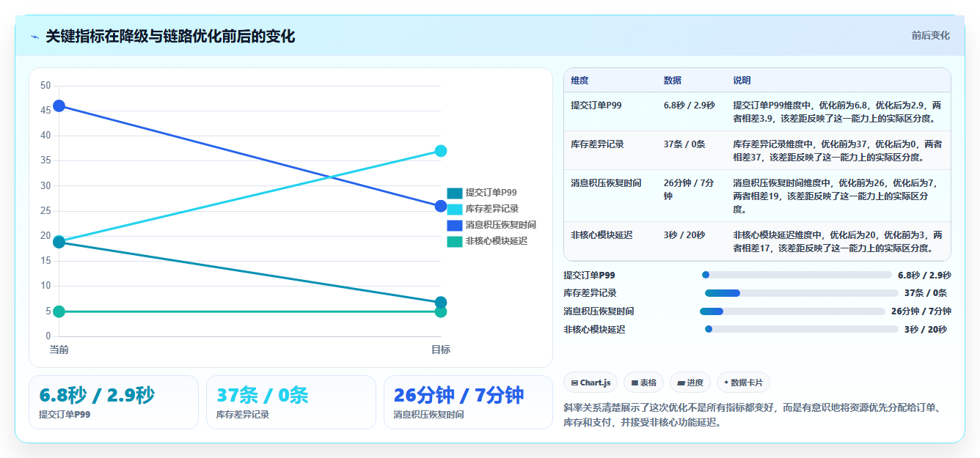Open the 37条 / 0条 data card
This screenshot has width=980, height=458.
(291, 402)
